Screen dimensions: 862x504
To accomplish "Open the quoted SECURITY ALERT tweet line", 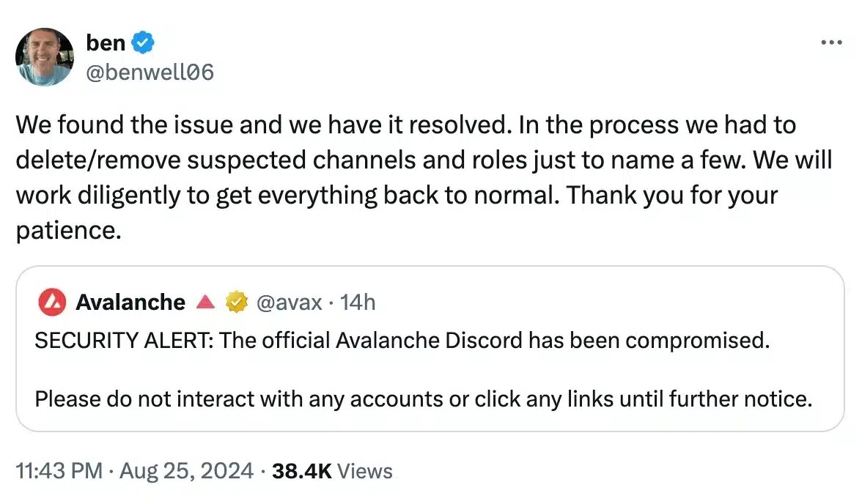I will 402,341.
